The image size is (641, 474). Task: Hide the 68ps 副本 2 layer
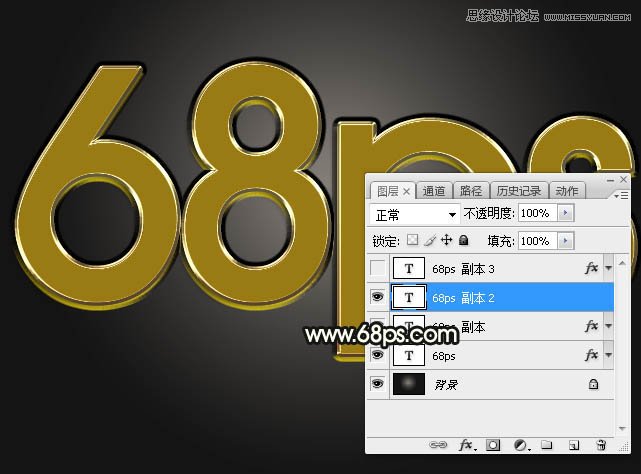coord(377,297)
